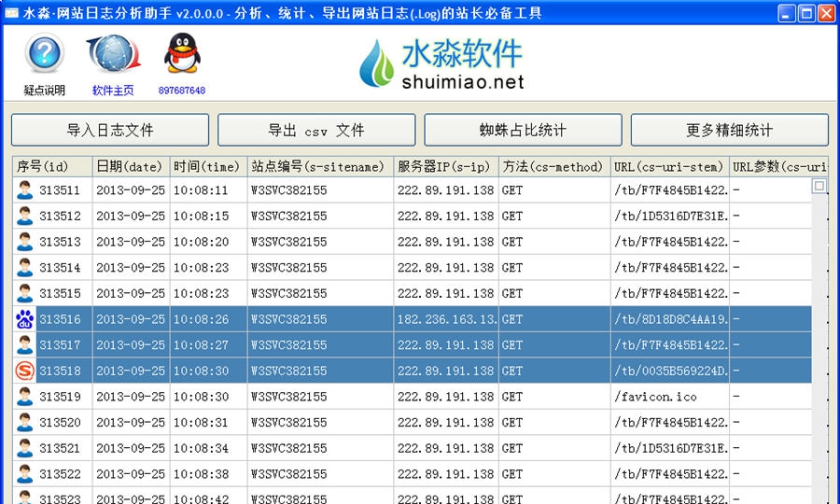840x504 pixels.
Task: Click the user icon of row 313513
Action: 24,242
